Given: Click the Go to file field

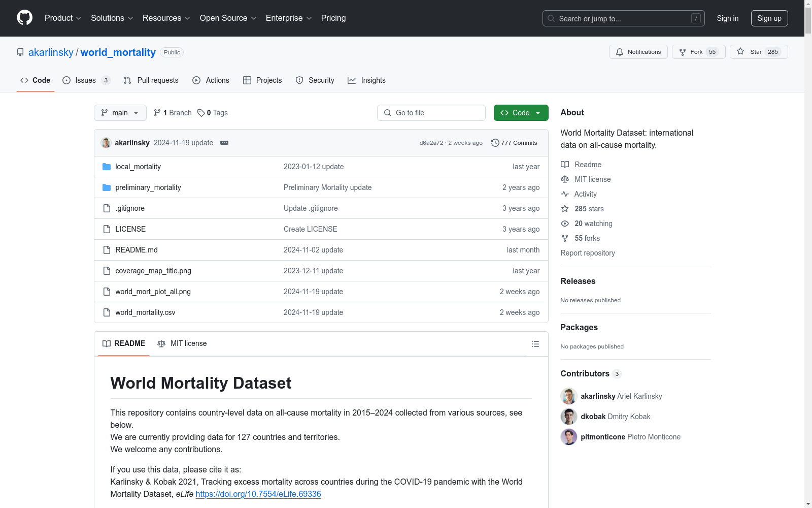Looking at the screenshot, I should 431,113.
